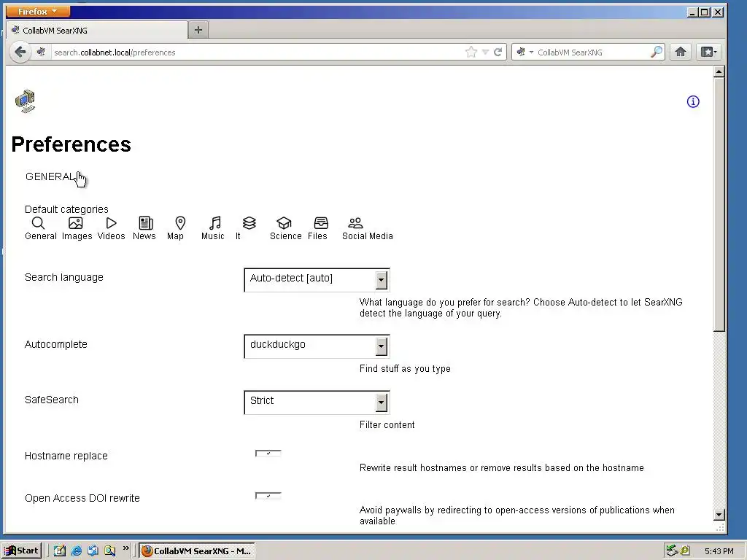Open the Firefox application menu button
Screen dimensions: 747x560
point(38,11)
